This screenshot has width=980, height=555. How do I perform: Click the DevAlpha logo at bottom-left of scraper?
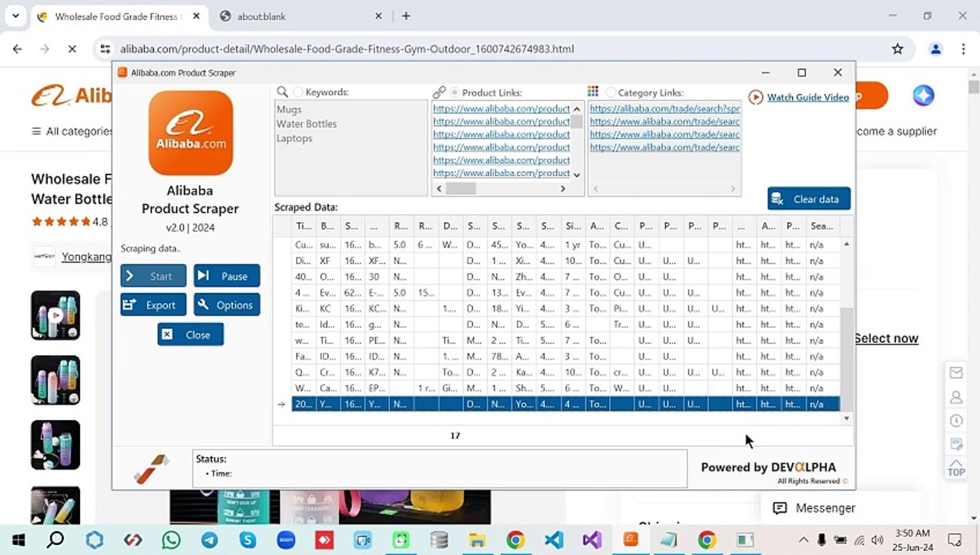click(151, 468)
